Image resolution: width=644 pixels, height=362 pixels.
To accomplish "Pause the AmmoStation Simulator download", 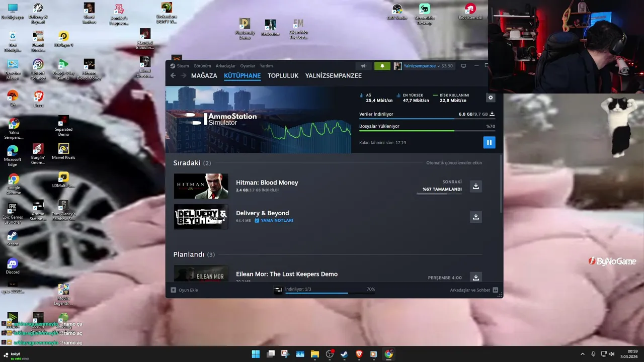I will [x=489, y=142].
